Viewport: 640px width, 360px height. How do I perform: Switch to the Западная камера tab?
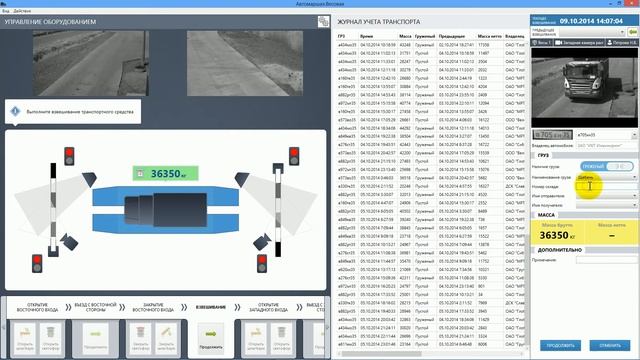[579, 42]
